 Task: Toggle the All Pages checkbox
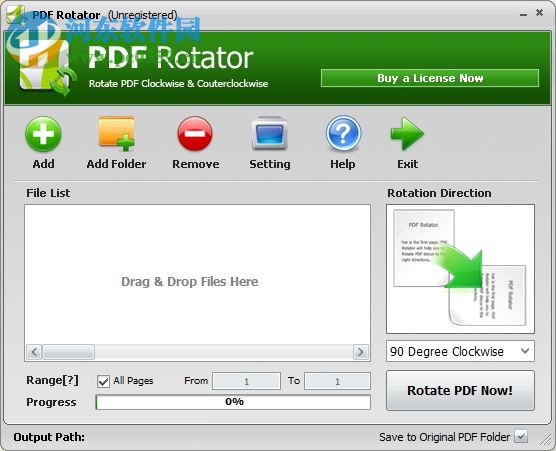[x=104, y=382]
